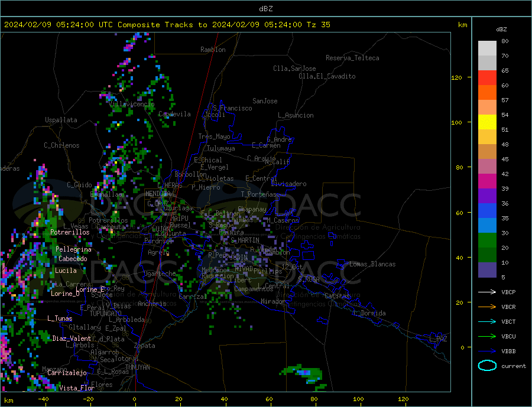Click the Reserva_Telteca label
This screenshot has height=407, width=532.
(352, 58)
